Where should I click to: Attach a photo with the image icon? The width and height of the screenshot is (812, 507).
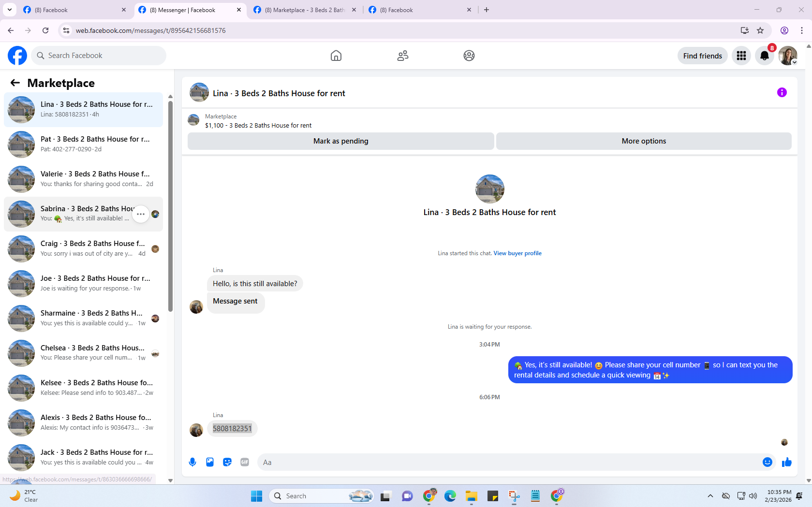210,462
